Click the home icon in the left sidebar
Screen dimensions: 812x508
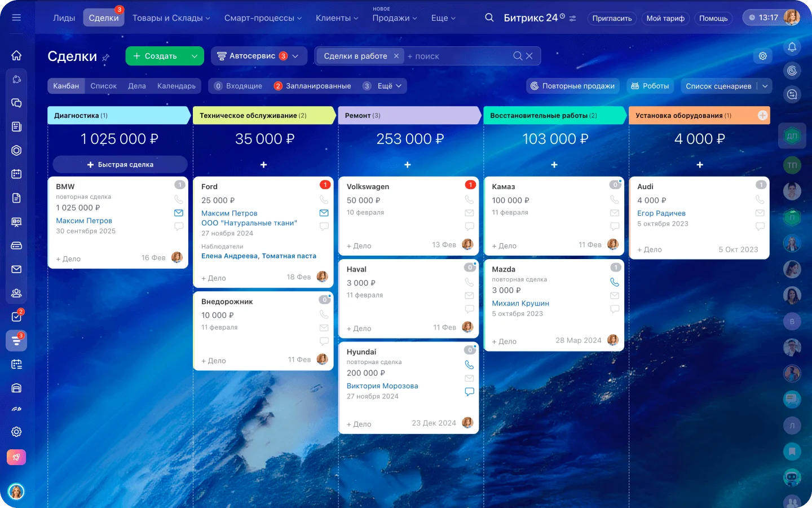click(x=16, y=55)
